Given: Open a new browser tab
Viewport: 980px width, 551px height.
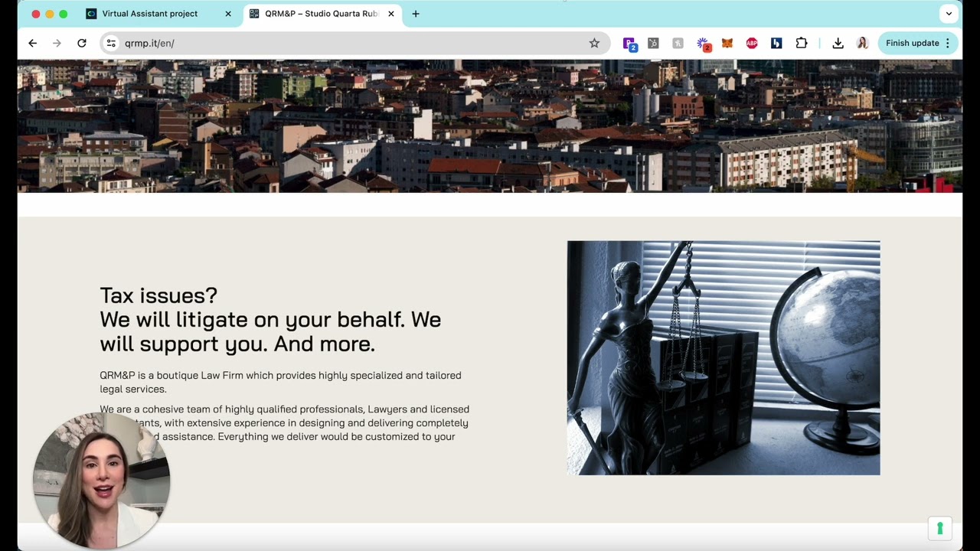Looking at the screenshot, I should click(x=416, y=14).
